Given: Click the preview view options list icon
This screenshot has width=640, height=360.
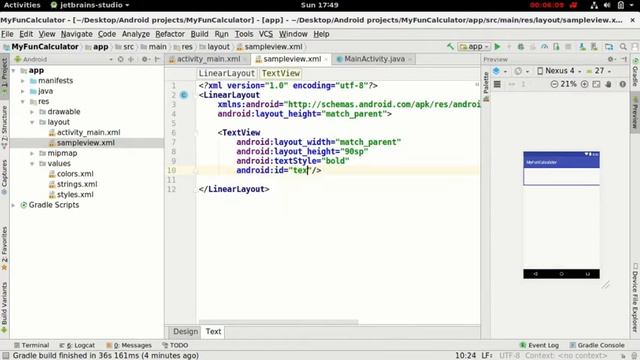Looking at the screenshot, I should pos(497,84).
